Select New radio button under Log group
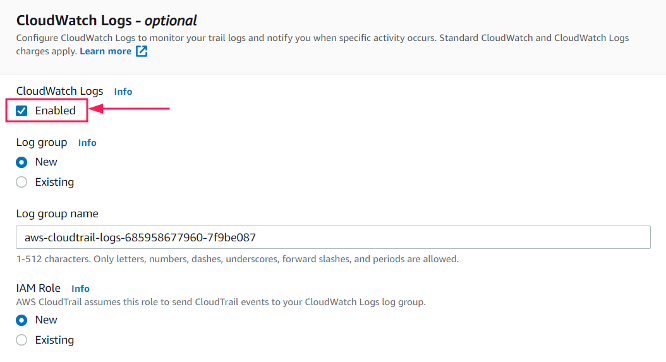 [22, 162]
